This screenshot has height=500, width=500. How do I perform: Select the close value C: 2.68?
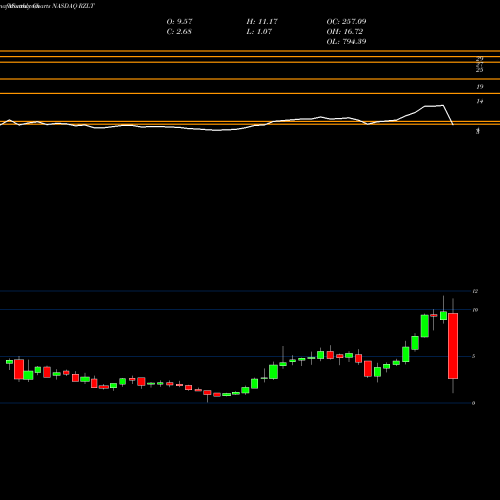point(179,31)
